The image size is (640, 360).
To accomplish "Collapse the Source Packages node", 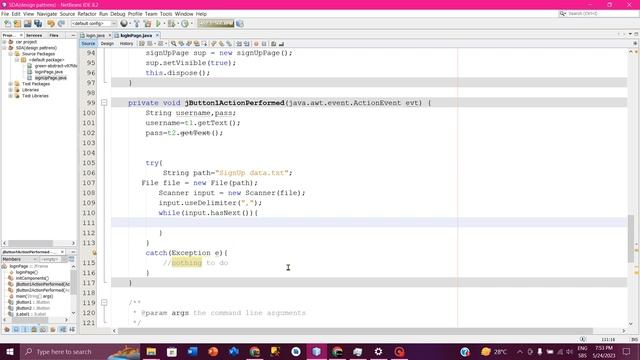I will (11, 54).
